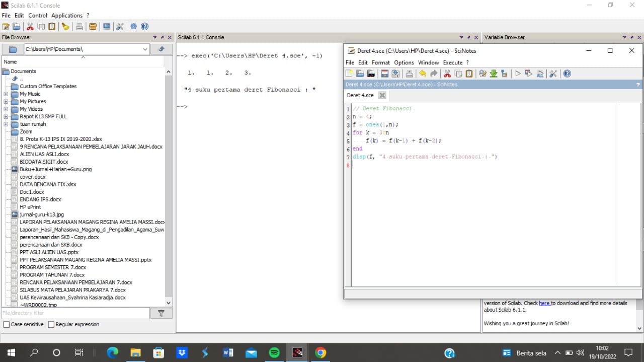This screenshot has height=362, width=644.
Task: Open Spotify from the taskbar
Action: pyautogui.click(x=274, y=353)
